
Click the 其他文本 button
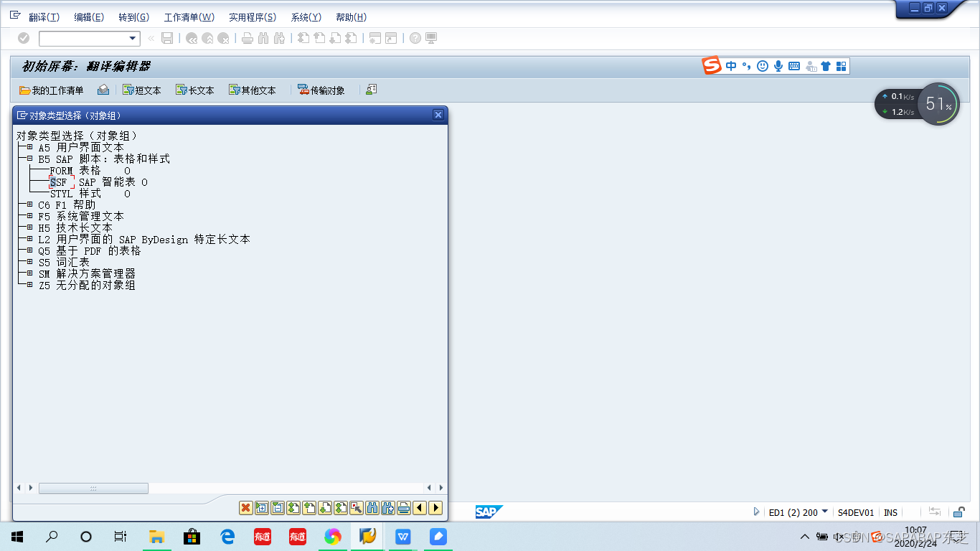pyautogui.click(x=253, y=90)
